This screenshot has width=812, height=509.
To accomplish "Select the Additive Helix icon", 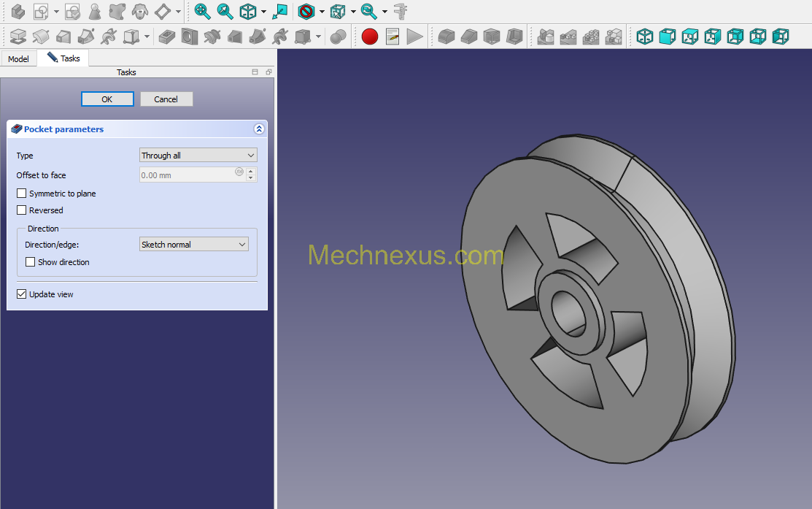I will tap(109, 37).
